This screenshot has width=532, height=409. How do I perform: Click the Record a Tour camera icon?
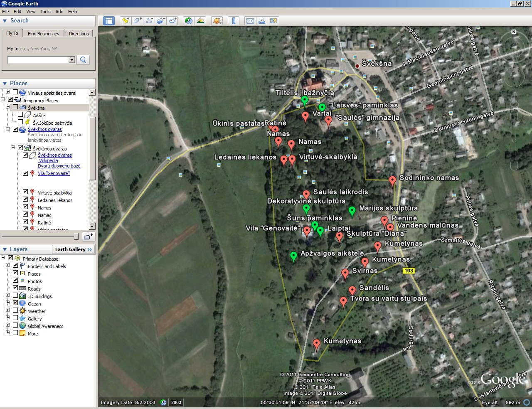[173, 21]
